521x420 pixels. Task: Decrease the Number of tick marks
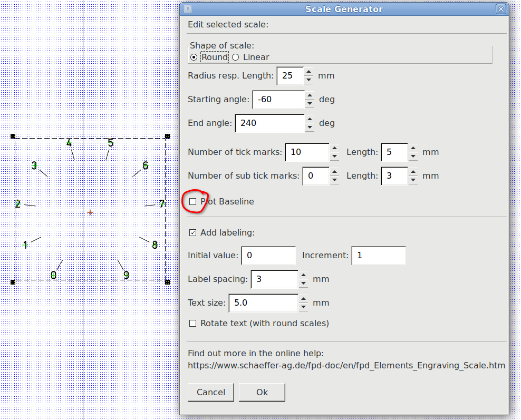[x=335, y=156]
